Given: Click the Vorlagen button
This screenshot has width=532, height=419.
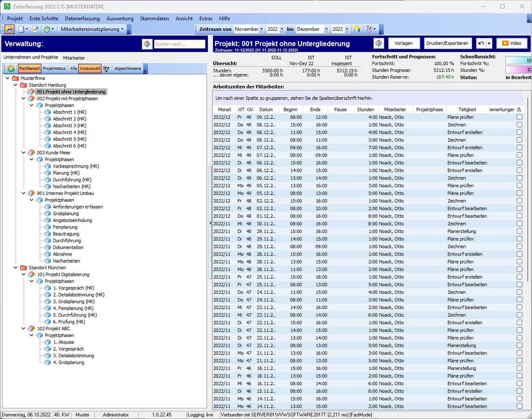Looking at the screenshot, I should pos(404,44).
